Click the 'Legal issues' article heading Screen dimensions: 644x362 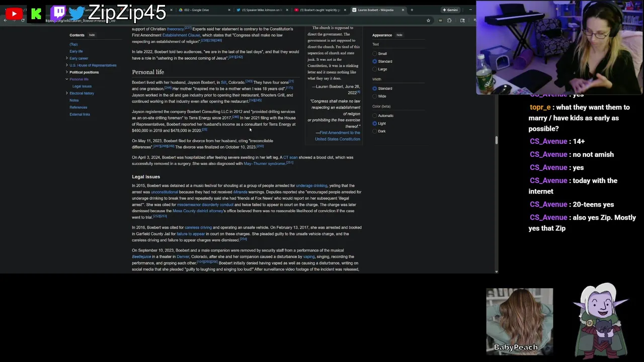coord(146,177)
